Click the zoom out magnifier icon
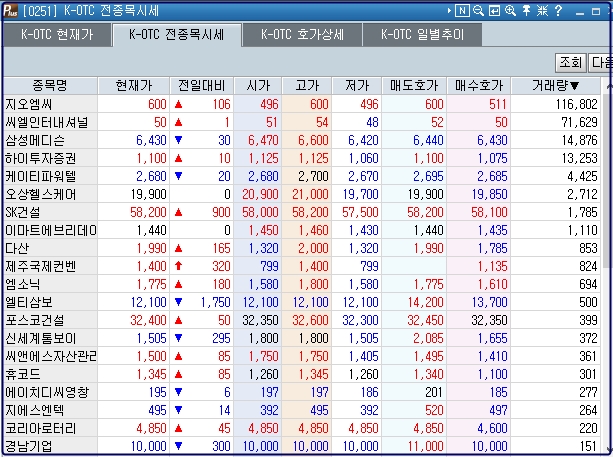Screen dimensions: 613x457 pos(479,11)
